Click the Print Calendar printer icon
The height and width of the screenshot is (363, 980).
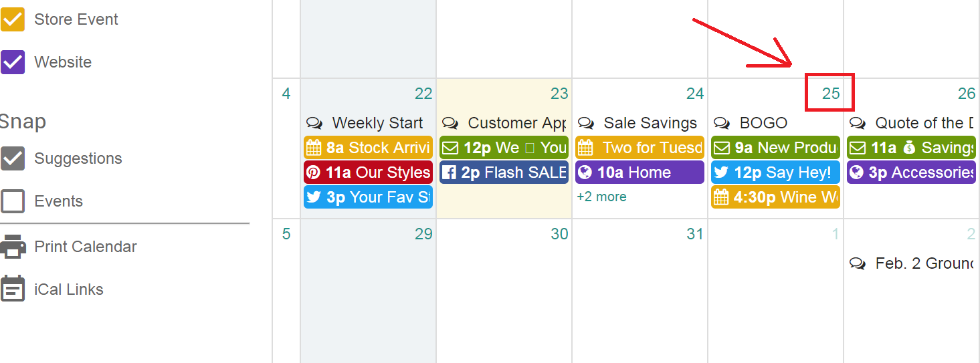pyautogui.click(x=13, y=247)
